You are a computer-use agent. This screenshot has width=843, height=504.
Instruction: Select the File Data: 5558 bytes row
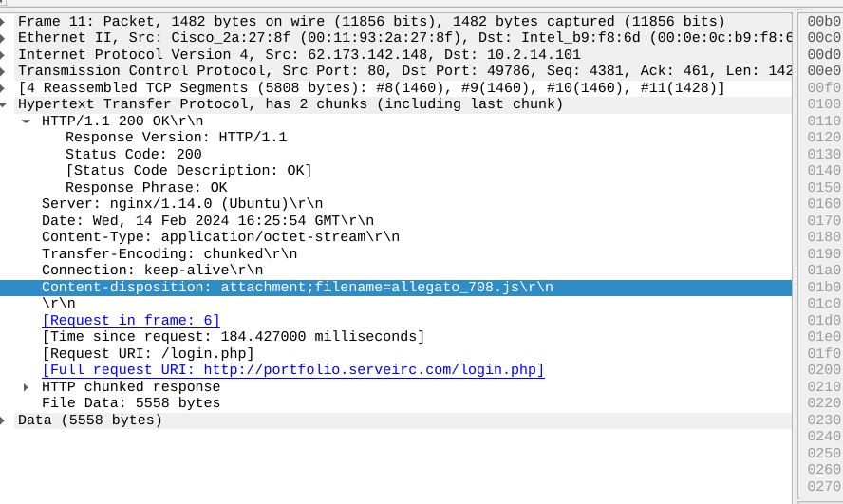[131, 403]
